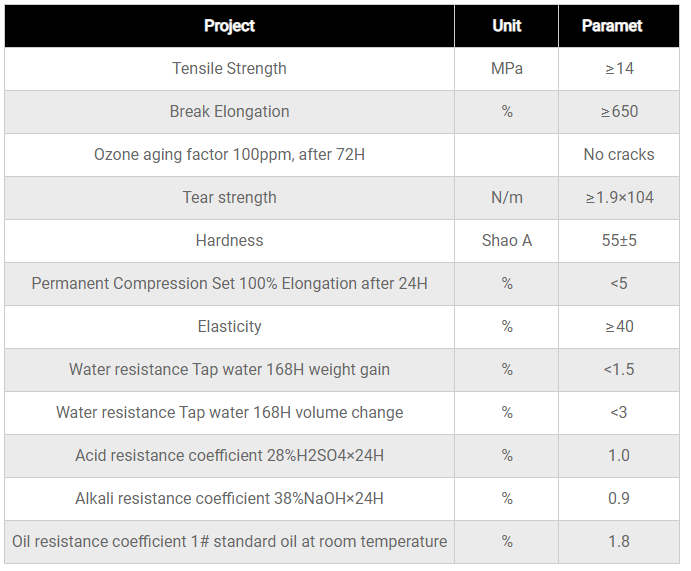Select Water resistance weight gain cell
691x571 pixels.
pos(229,370)
